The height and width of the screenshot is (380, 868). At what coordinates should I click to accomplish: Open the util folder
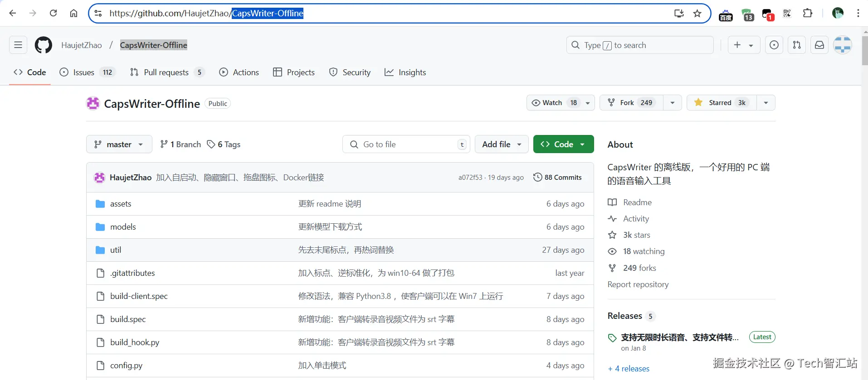click(116, 250)
